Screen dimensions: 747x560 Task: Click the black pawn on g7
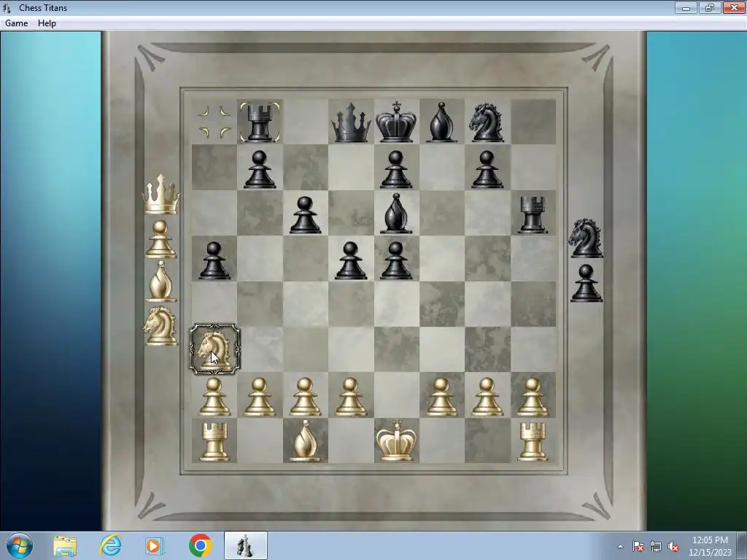point(487,169)
